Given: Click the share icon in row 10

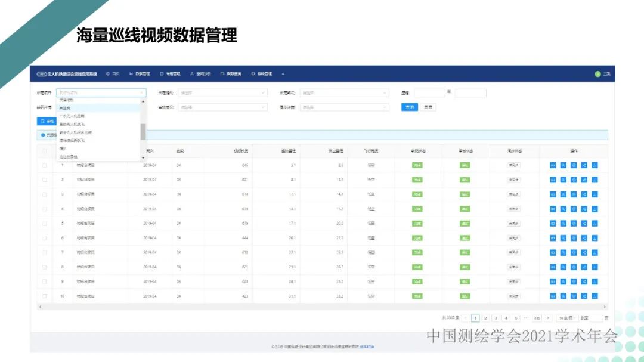Looking at the screenshot, I should point(584,296).
